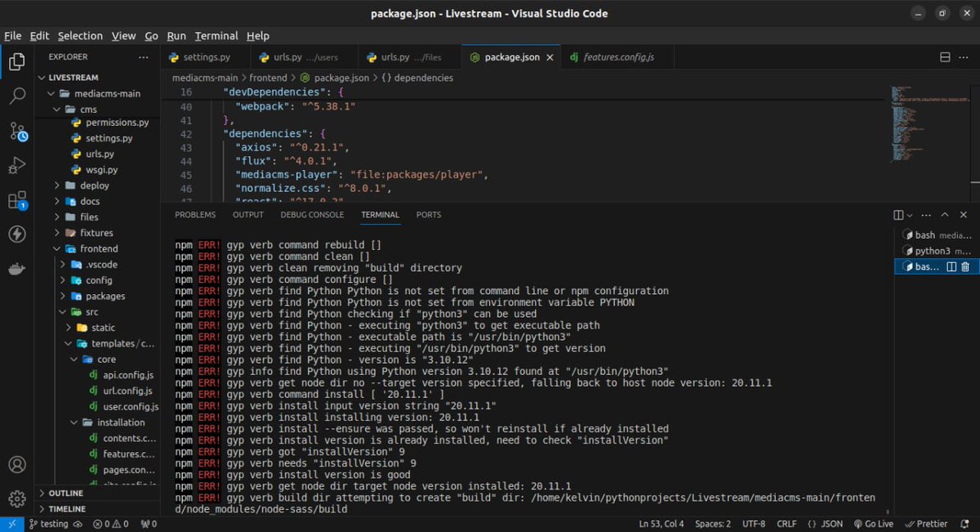Open errors and warnings count in status bar
Viewport: 980px width, 532px height.
(110, 524)
